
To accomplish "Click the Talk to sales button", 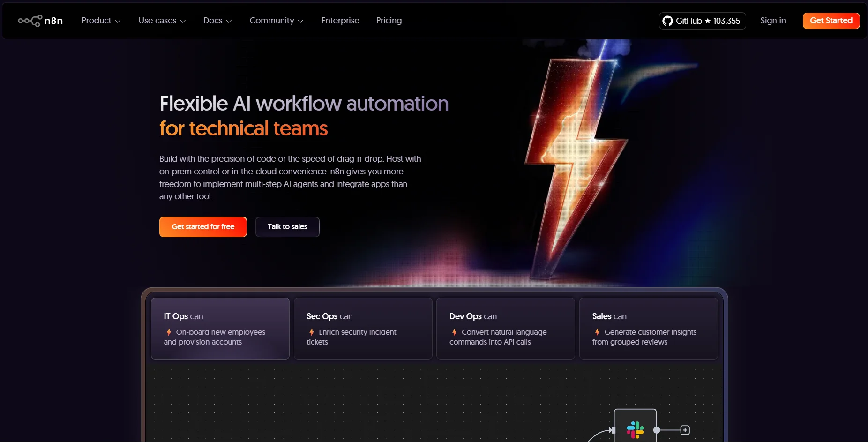I will [x=287, y=227].
